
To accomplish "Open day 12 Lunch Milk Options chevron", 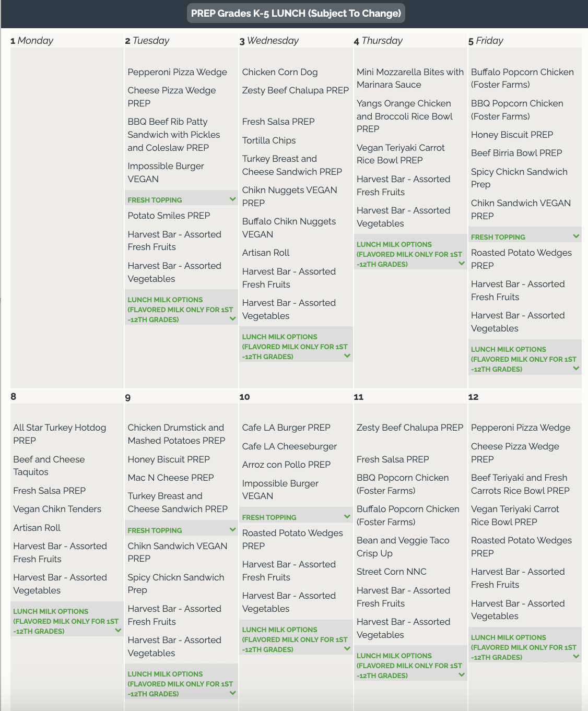I will tap(576, 657).
